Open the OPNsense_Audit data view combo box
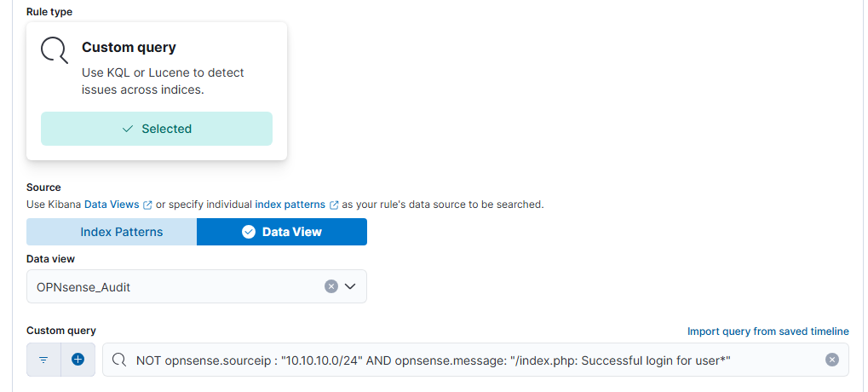 coord(170,286)
